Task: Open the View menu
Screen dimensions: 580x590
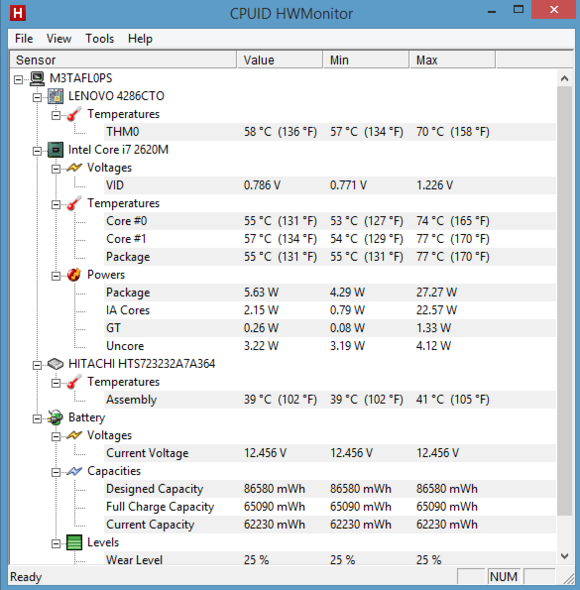Action: [59, 38]
